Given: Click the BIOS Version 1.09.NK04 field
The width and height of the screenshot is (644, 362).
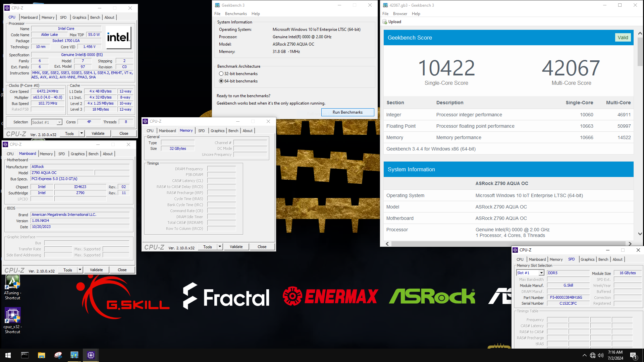Looking at the screenshot, I should (x=80, y=221).
